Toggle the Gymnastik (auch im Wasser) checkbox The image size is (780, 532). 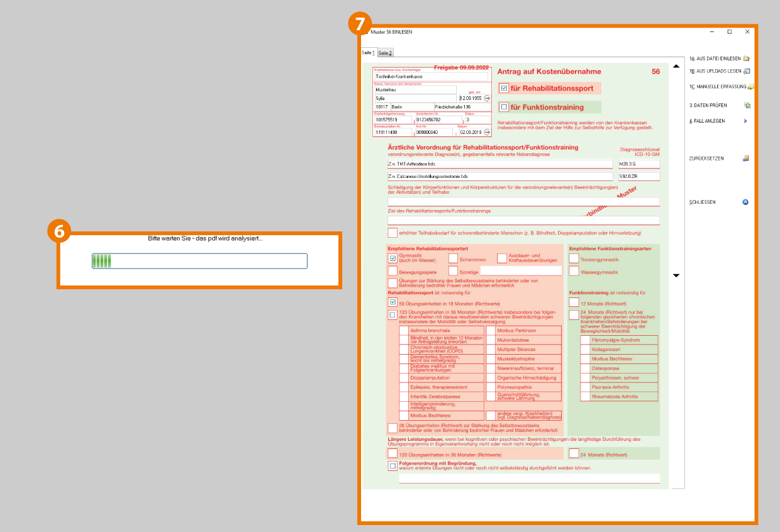(393, 258)
